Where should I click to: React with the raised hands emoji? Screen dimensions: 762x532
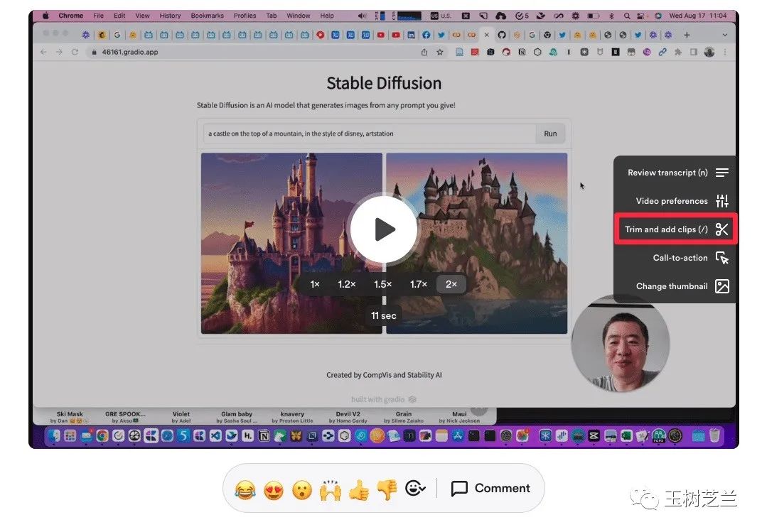coord(331,490)
